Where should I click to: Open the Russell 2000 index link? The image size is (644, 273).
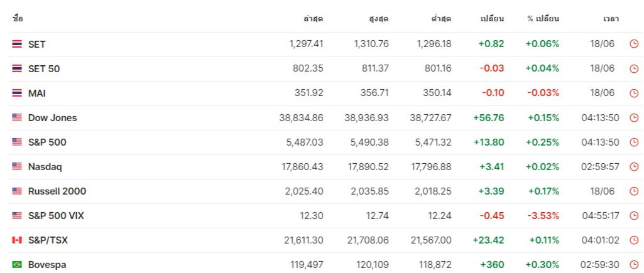pyautogui.click(x=57, y=191)
